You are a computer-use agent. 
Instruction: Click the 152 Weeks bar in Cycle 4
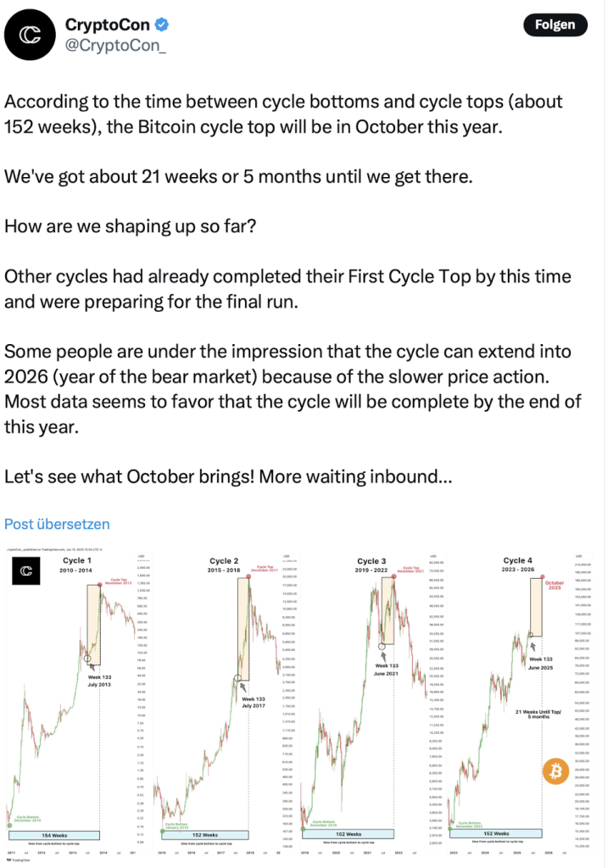[x=495, y=833]
